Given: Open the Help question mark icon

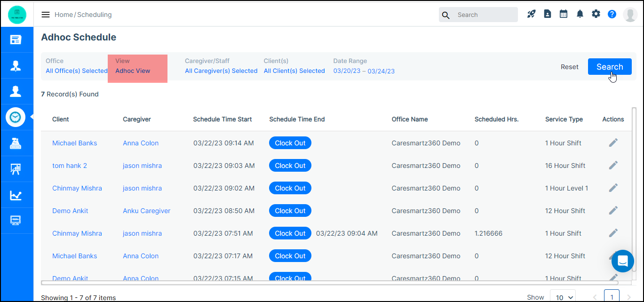Looking at the screenshot, I should 612,14.
